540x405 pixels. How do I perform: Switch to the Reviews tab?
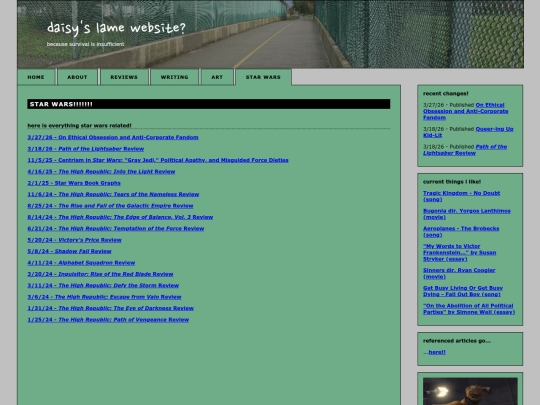click(x=124, y=77)
